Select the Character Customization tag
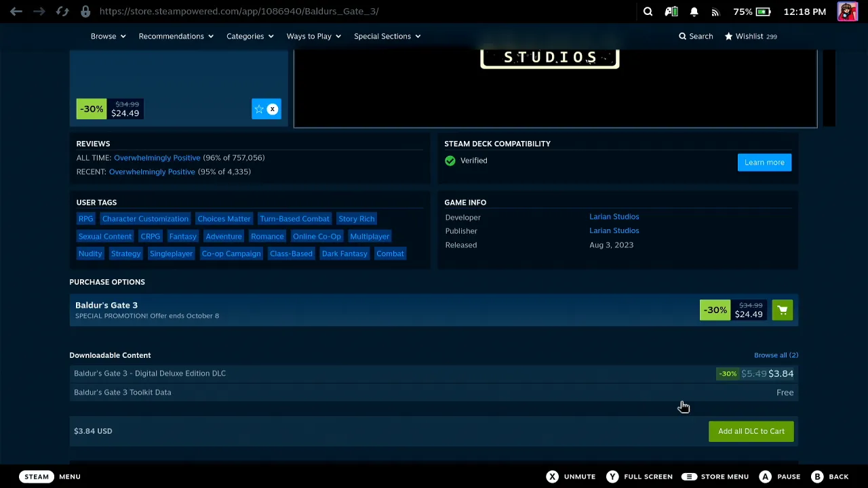 point(145,219)
